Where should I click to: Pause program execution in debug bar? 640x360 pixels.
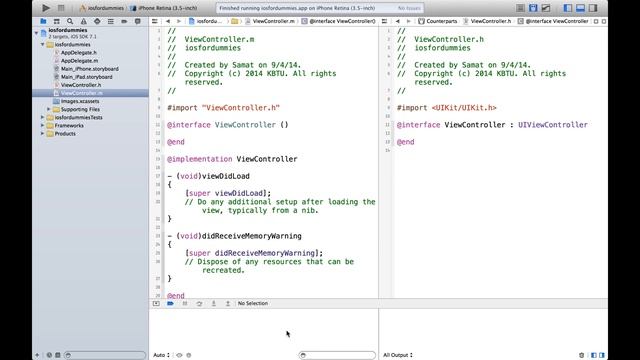[x=185, y=303]
